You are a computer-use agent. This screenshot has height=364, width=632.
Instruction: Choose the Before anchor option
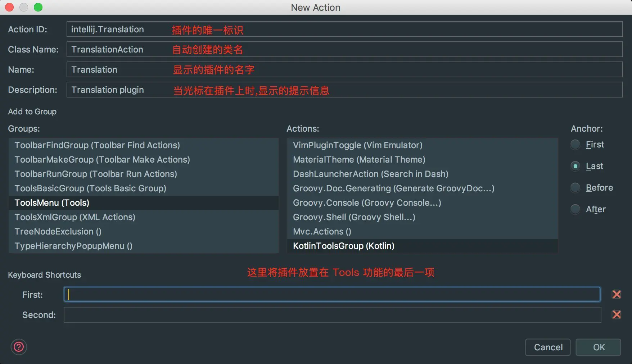coord(575,188)
